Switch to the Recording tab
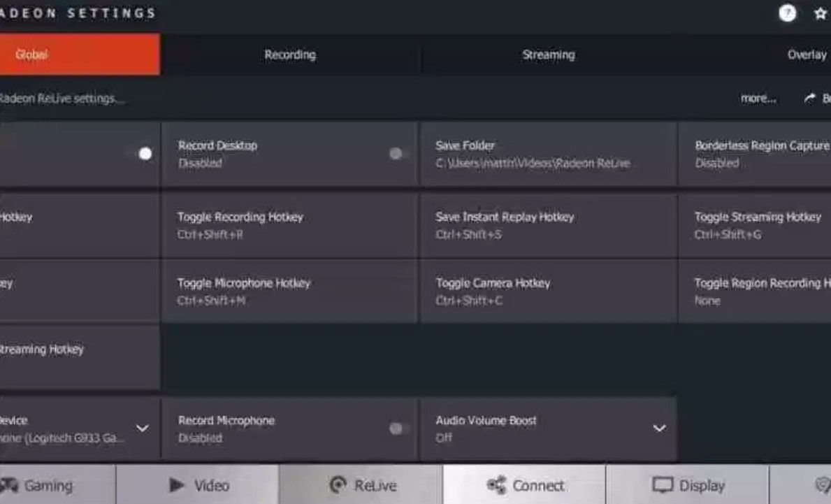 (x=289, y=55)
